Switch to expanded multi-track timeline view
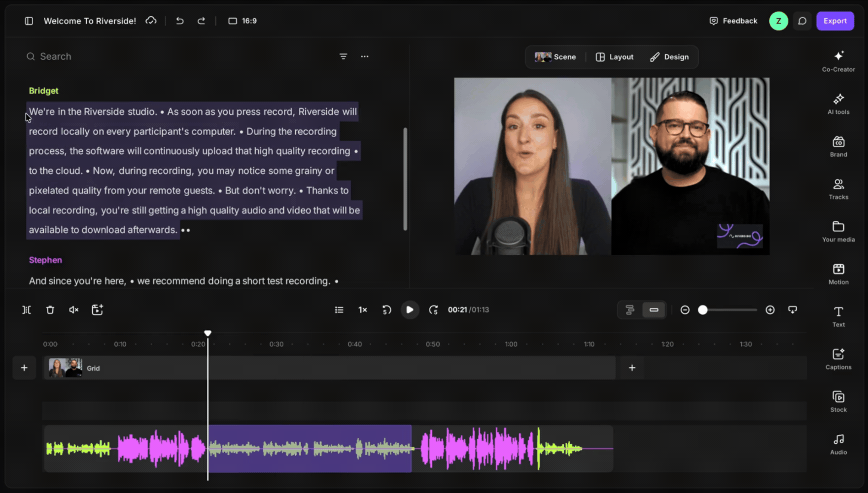868x493 pixels. [x=630, y=310]
